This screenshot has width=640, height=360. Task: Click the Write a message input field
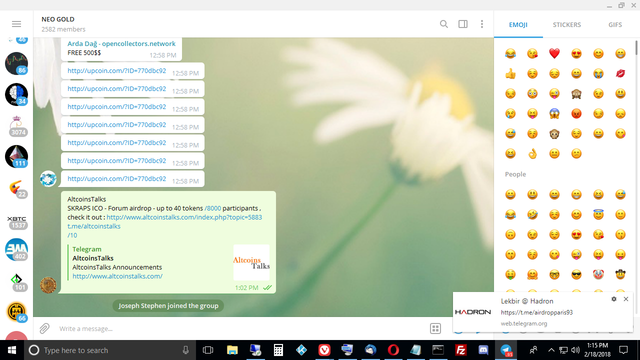coord(241,329)
